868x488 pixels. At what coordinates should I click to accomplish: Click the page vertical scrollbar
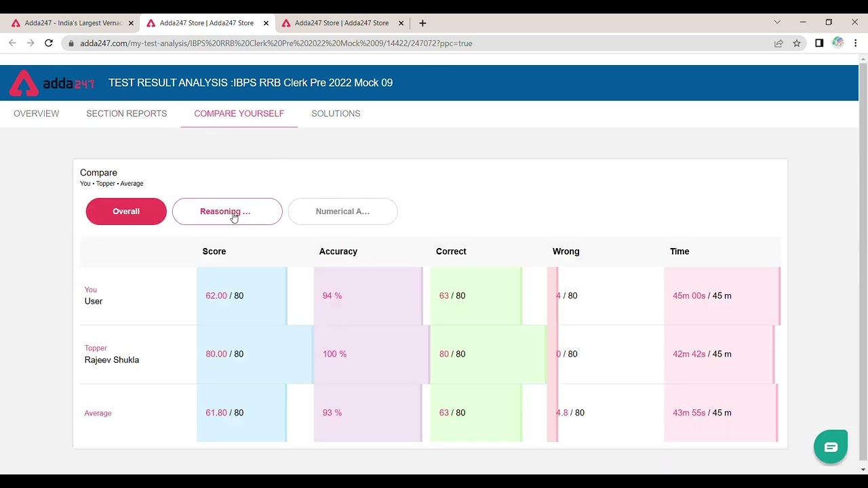pyautogui.click(x=863, y=263)
